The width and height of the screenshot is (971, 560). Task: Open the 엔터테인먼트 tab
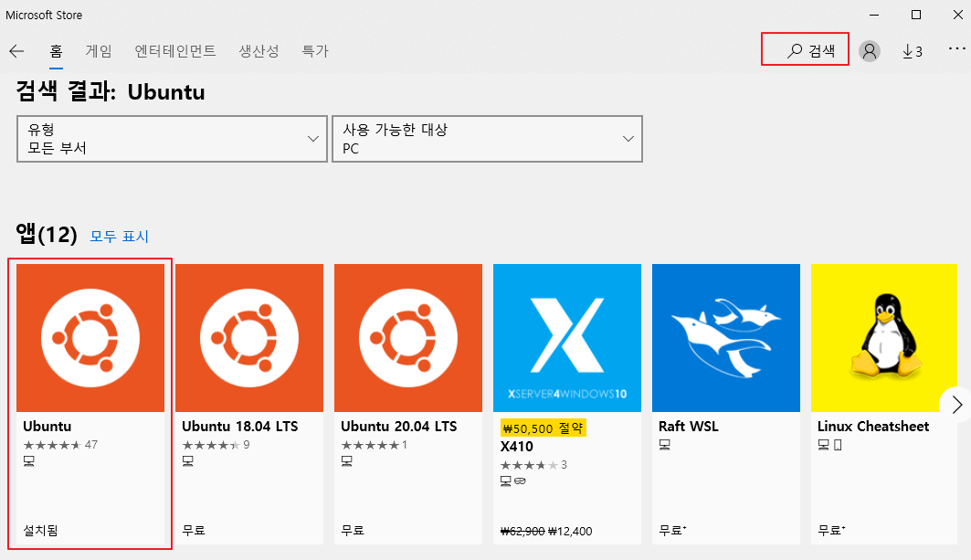click(x=175, y=51)
